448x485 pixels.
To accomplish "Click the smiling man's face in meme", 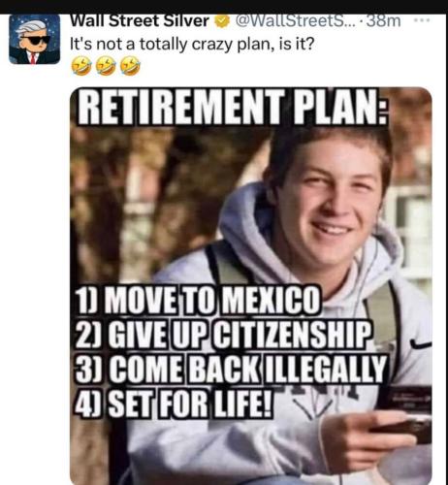I will pos(332,201).
